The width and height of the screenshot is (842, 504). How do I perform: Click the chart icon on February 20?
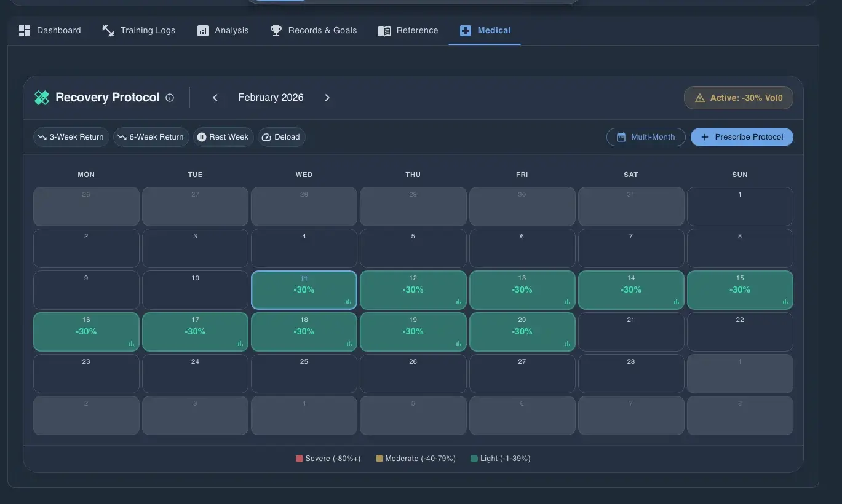click(x=567, y=344)
